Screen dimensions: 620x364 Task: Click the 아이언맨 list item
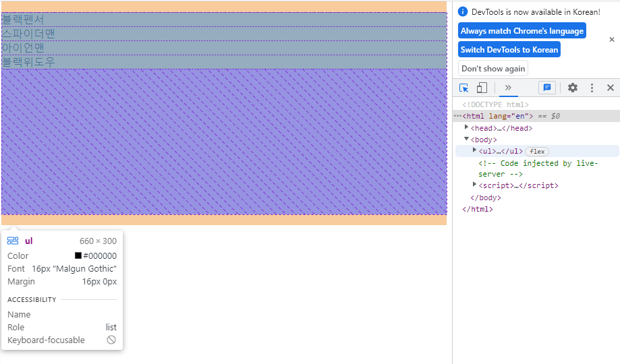tap(224, 49)
